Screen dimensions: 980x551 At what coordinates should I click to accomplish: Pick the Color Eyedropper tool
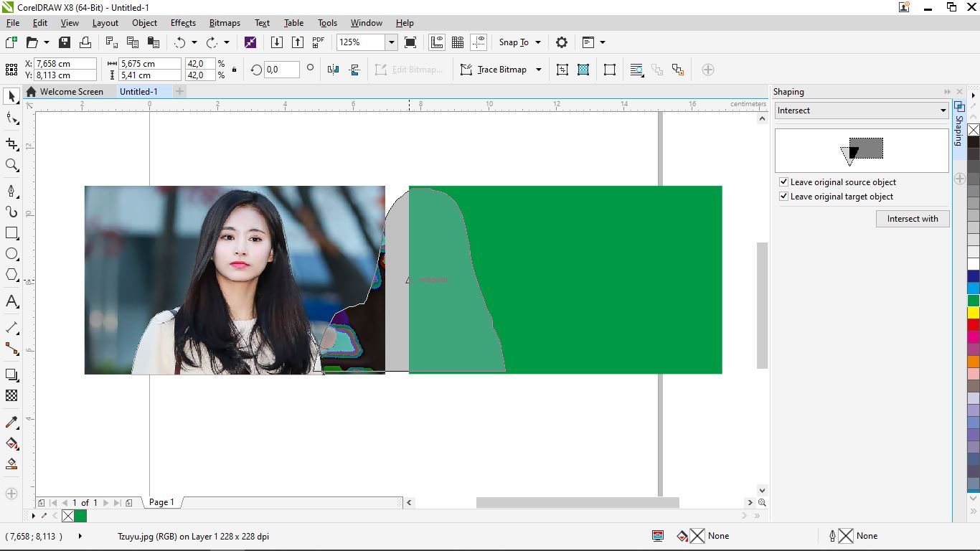coord(11,422)
